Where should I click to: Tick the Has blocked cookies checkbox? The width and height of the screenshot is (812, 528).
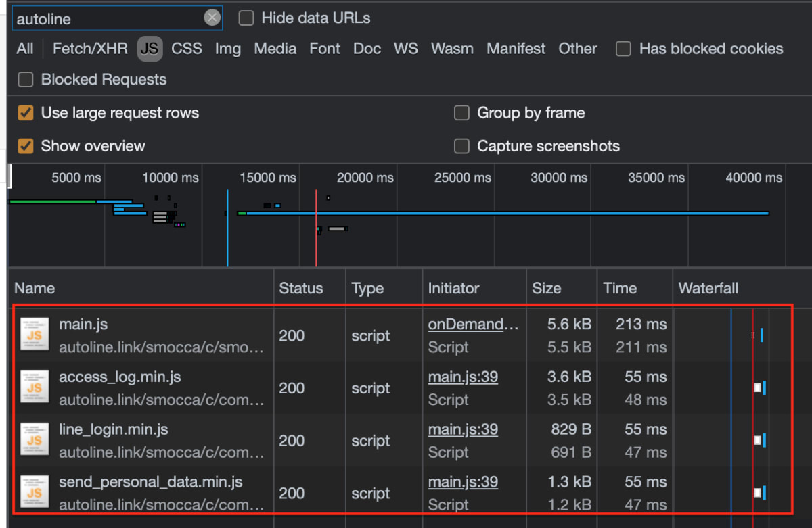[623, 49]
